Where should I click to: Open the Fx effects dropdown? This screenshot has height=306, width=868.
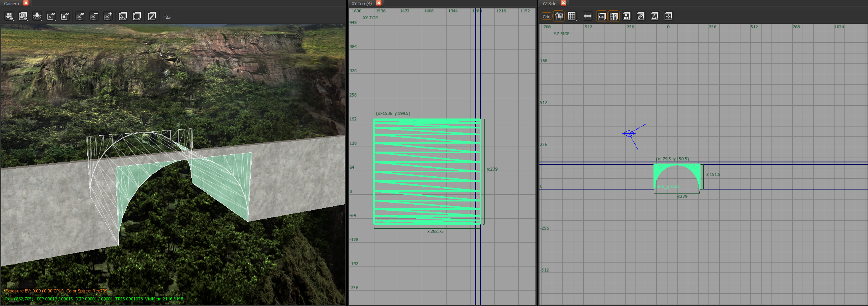(x=167, y=17)
